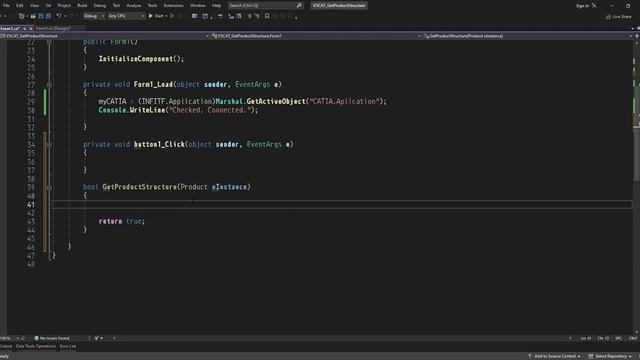This screenshot has height=360, width=640.
Task: Click the return true statement
Action: pos(121,221)
